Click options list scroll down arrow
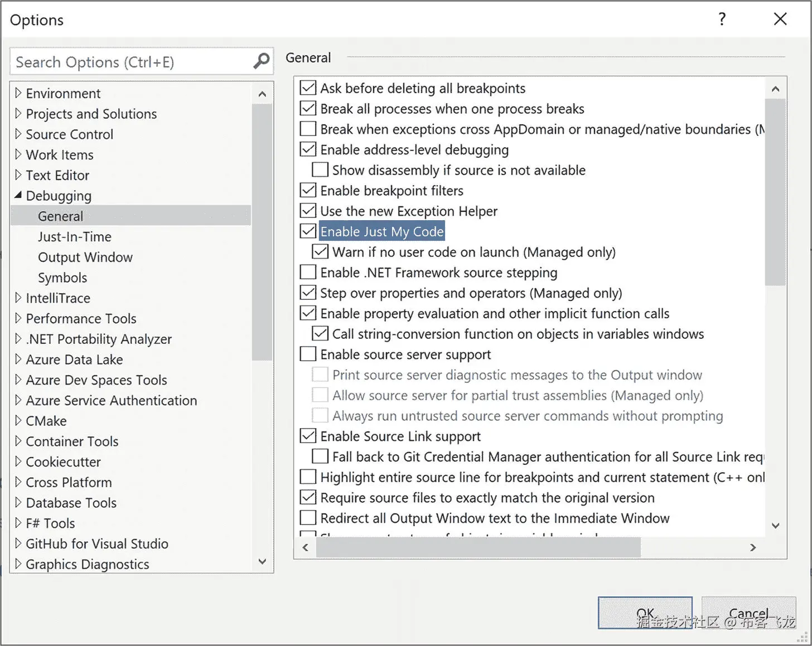This screenshot has width=812, height=646. pos(775,526)
